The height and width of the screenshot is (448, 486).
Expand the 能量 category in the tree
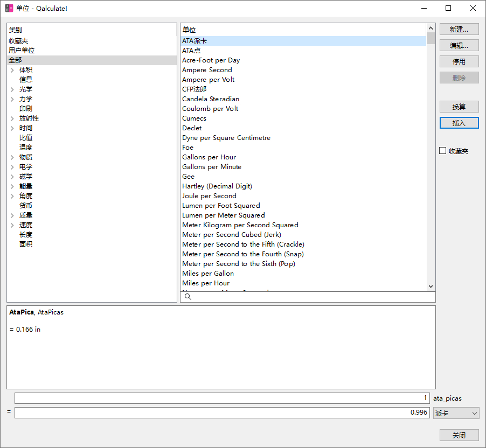coord(12,186)
